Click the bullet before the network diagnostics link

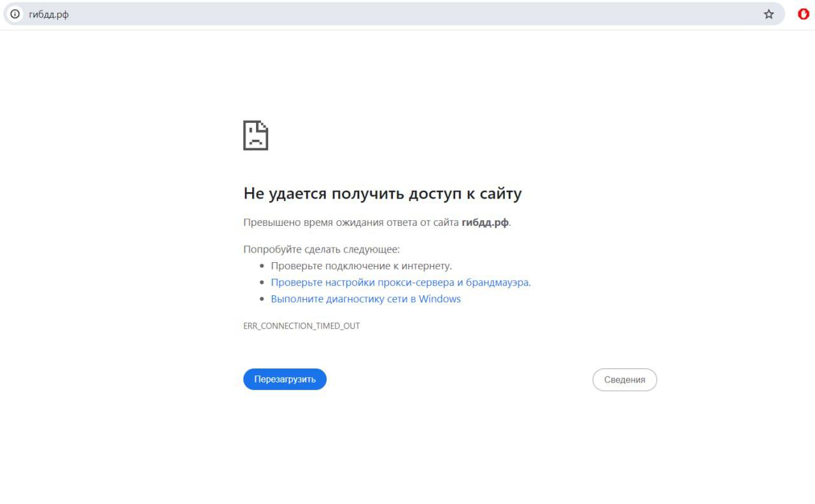pos(262,299)
